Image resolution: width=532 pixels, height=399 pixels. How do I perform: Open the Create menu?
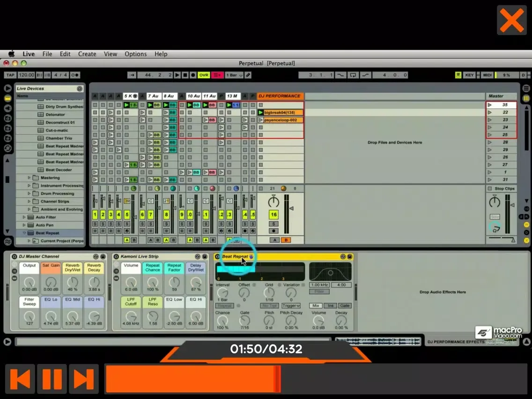(87, 54)
